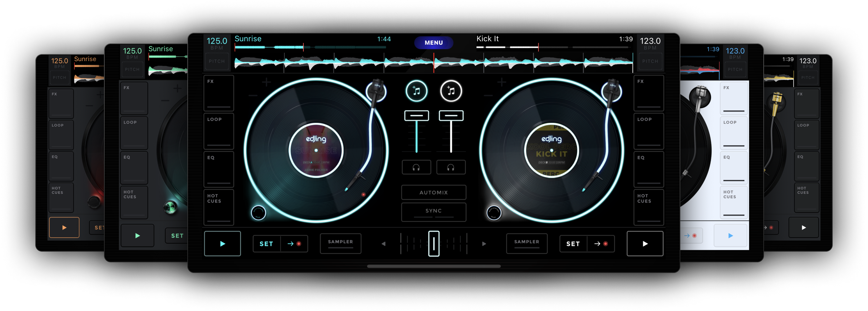868x311 pixels.
Task: Click the left deck tonearm pivot
Action: coord(376,91)
